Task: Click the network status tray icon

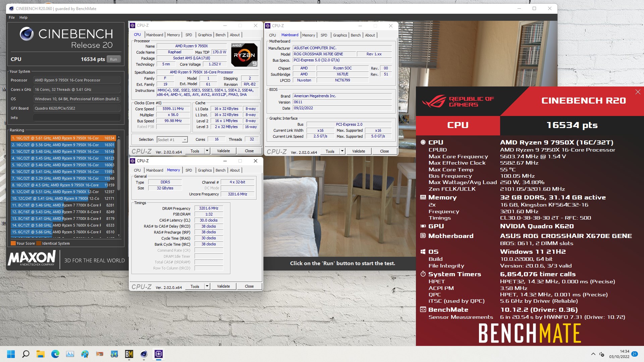Action: click(602, 354)
